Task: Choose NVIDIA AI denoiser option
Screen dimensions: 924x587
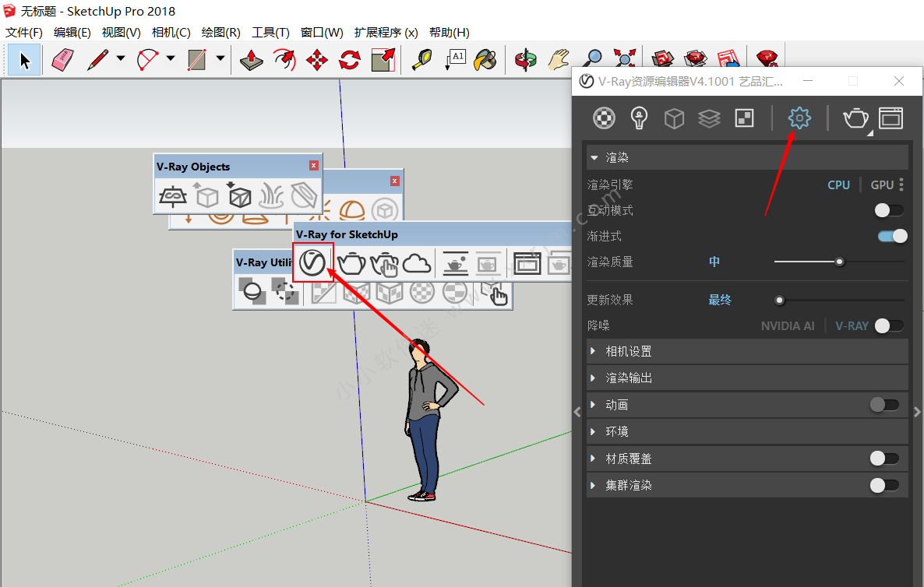Action: tap(787, 325)
